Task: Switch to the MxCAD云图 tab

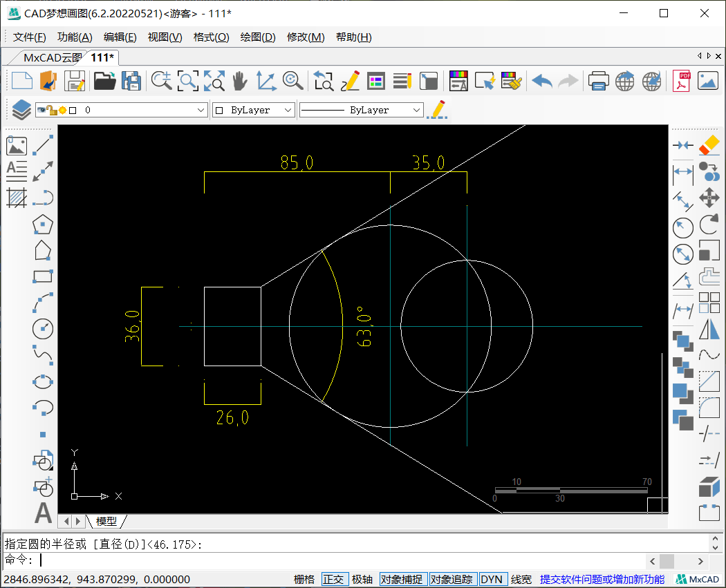Action: 52,57
